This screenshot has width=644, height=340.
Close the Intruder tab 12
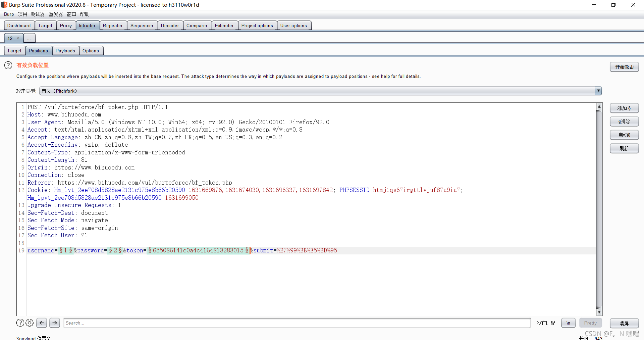click(18, 38)
